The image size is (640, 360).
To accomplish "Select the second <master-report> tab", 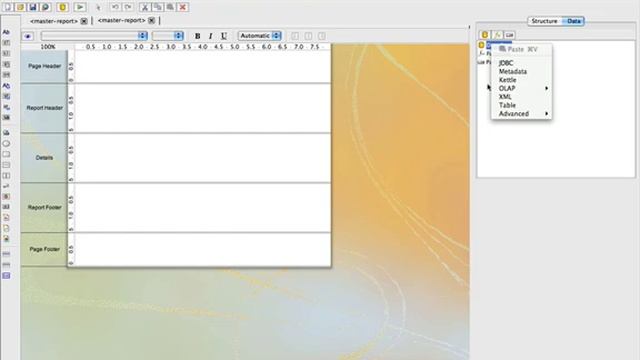I will 122,20.
